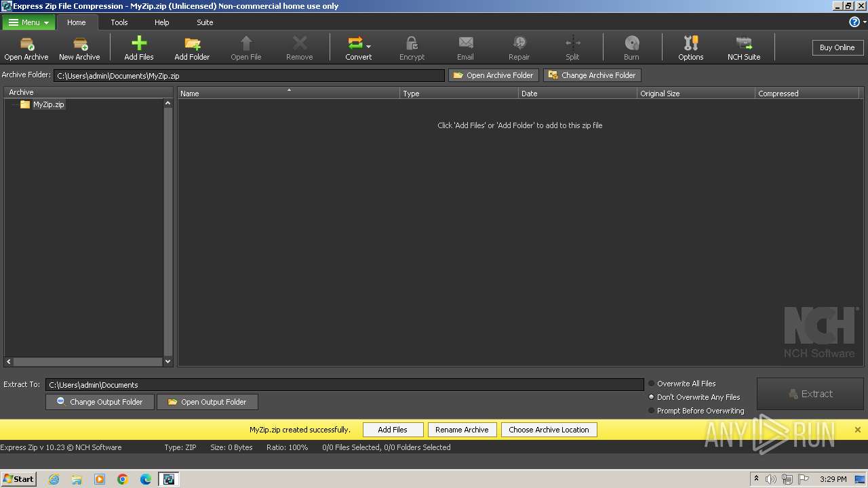Select the Convert archive tool
This screenshot has width=868, height=488.
(358, 48)
